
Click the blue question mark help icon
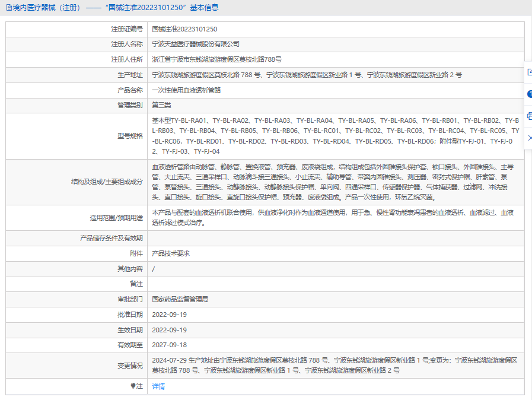click(529, 94)
